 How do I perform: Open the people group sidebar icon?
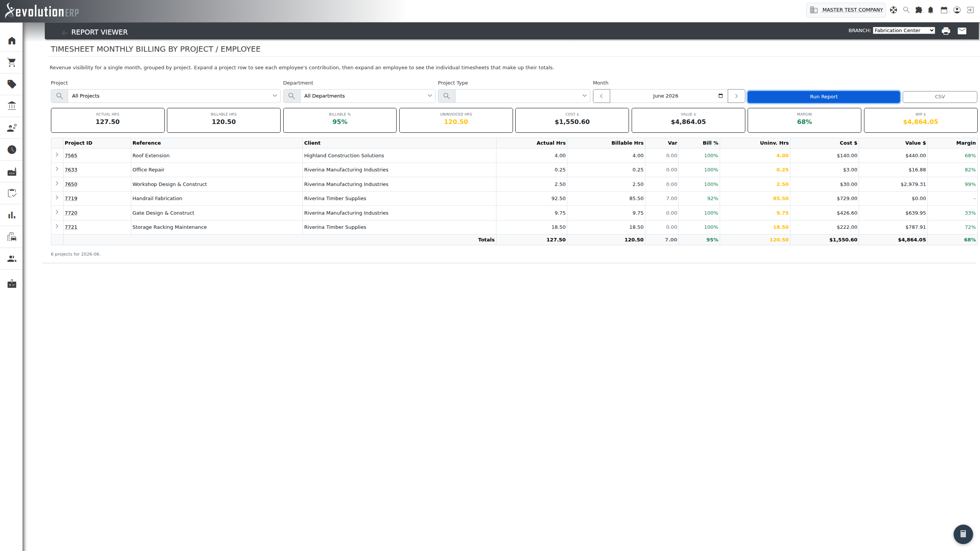click(x=12, y=259)
